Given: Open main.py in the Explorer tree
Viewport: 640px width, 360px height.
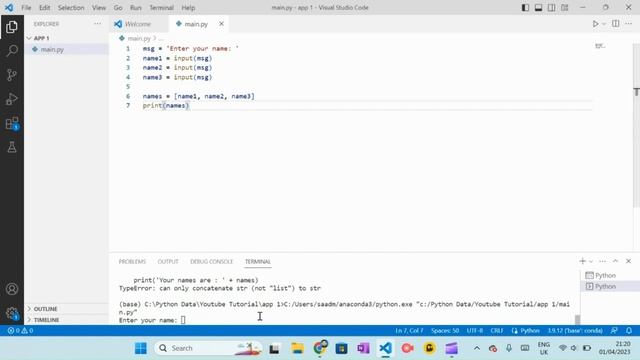Looking at the screenshot, I should click(66, 49).
